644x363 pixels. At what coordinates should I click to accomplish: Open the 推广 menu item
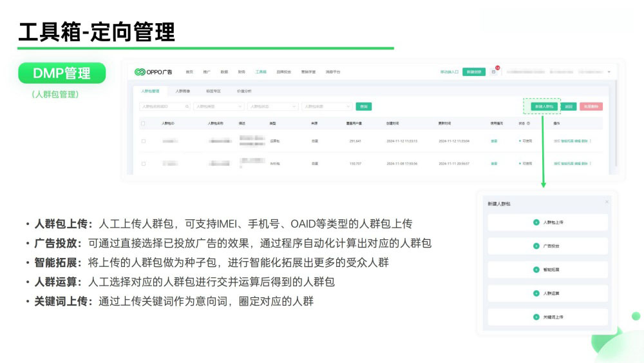[207, 72]
